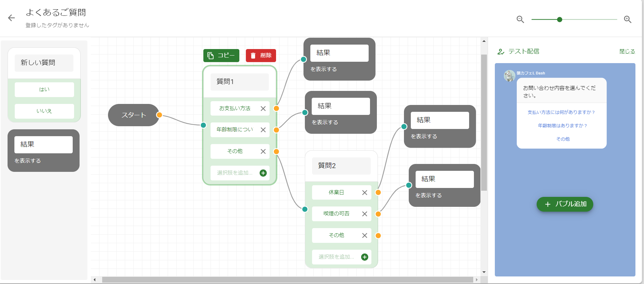Screen dimensions: 644x284
Task: Click the zoom out magnifier icon
Action: point(520,20)
